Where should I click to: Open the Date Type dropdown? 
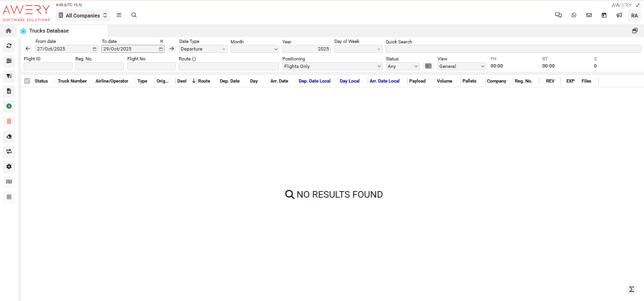203,49
